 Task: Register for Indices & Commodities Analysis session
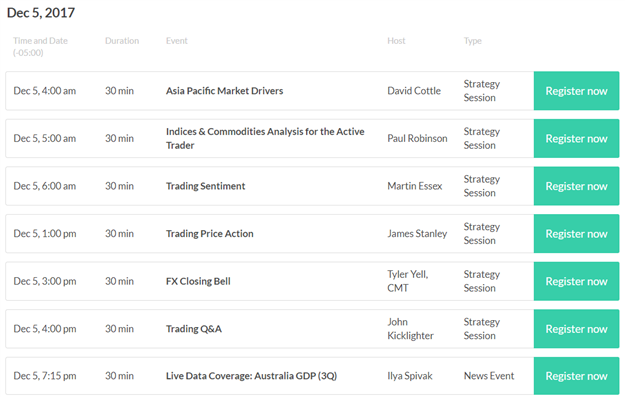click(576, 138)
